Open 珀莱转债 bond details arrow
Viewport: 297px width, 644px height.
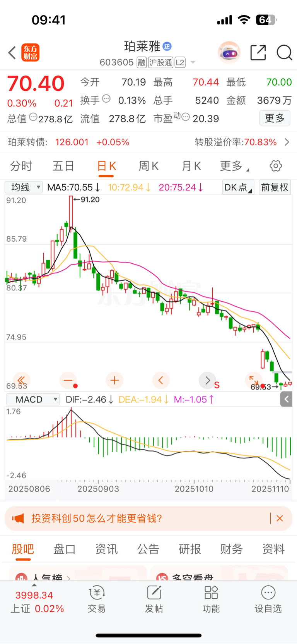tap(287, 142)
